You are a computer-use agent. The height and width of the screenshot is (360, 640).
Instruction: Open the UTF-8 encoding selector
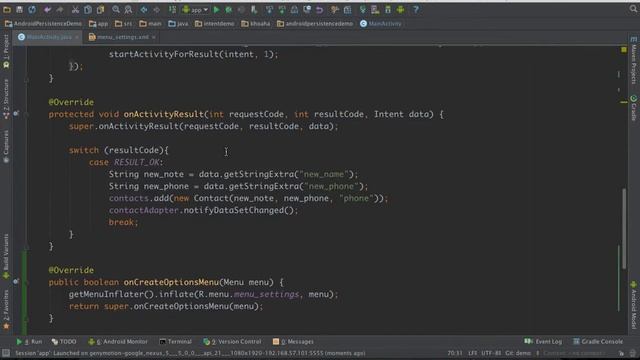pos(491,353)
